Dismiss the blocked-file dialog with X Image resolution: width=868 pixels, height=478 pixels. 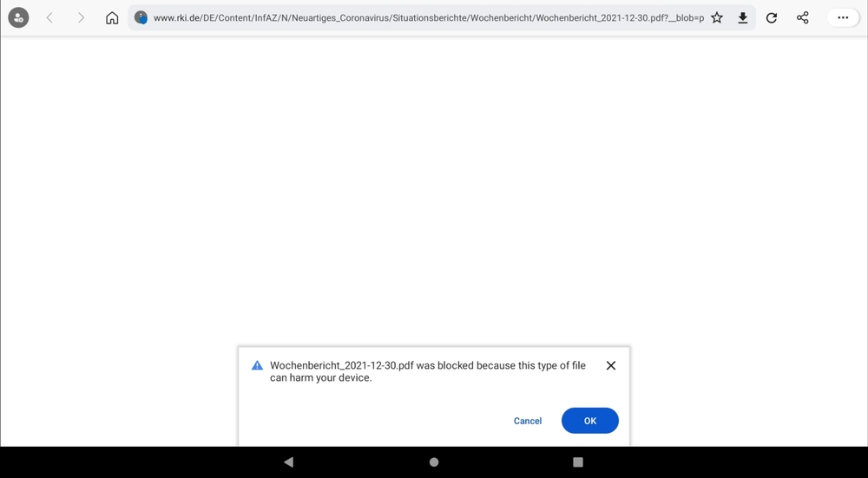[x=610, y=365]
